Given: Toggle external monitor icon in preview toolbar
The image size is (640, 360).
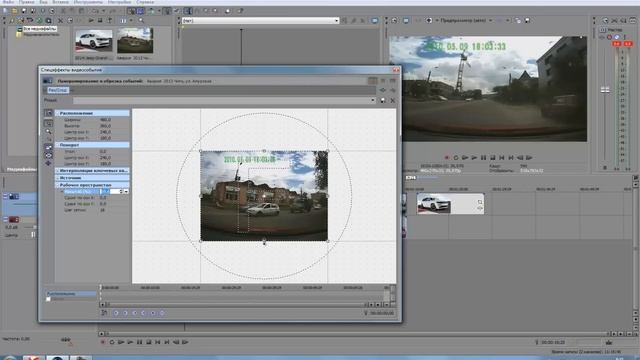Looking at the screenshot, I should click(x=406, y=20).
